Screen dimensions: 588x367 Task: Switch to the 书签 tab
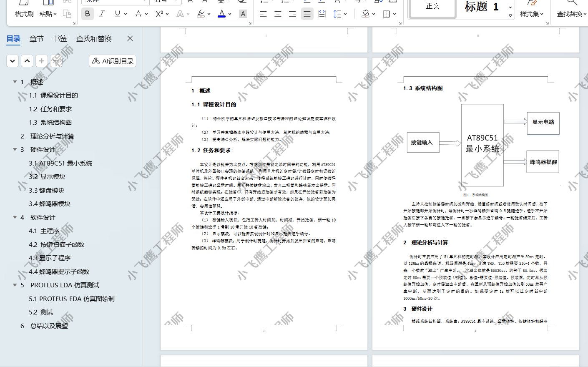click(x=60, y=39)
